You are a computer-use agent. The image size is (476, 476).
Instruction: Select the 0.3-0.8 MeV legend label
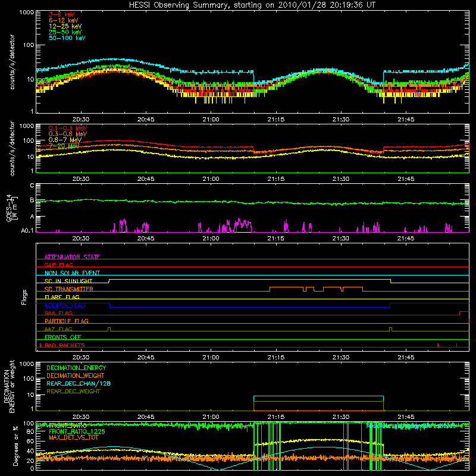pyautogui.click(x=68, y=134)
